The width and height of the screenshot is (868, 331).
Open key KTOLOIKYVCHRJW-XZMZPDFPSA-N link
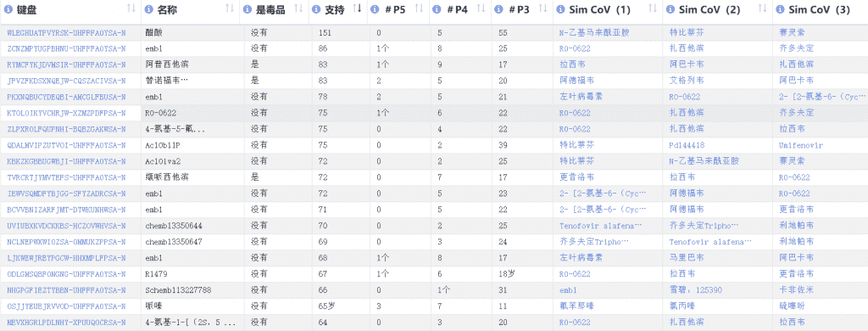pos(66,113)
